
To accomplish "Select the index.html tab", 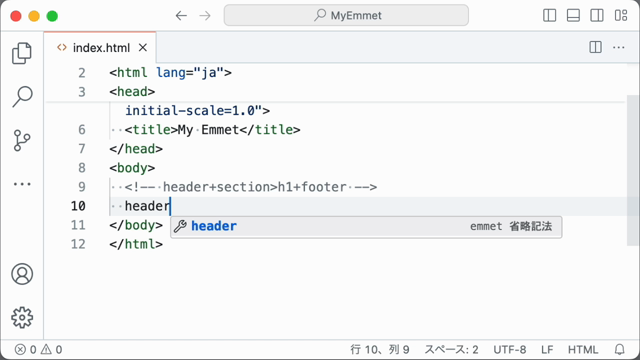I will click(100, 48).
